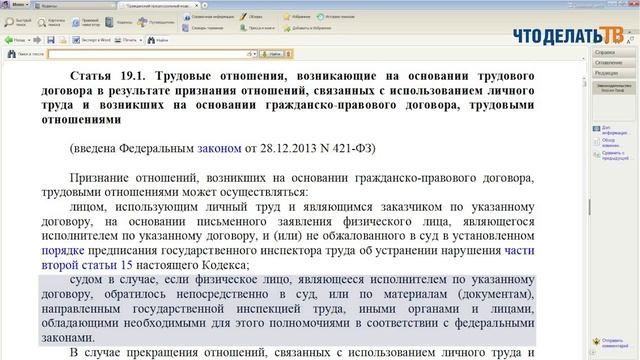Open Обзор изменений in the side panel
This screenshot has width=640, height=360.
(607, 143)
